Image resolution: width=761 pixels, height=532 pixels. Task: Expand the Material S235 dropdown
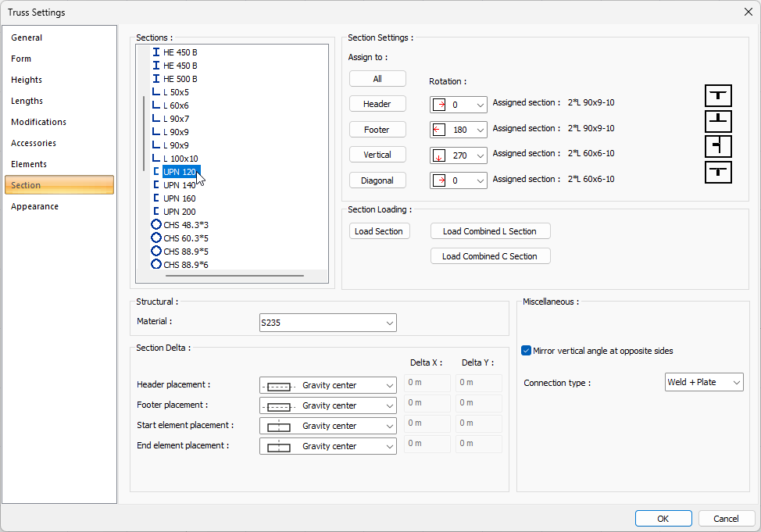pos(327,323)
